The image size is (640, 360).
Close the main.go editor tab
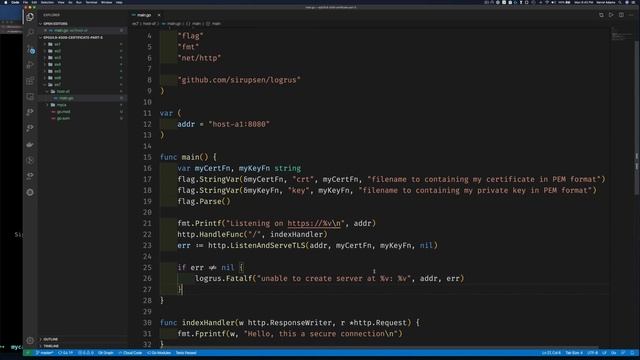point(159,15)
